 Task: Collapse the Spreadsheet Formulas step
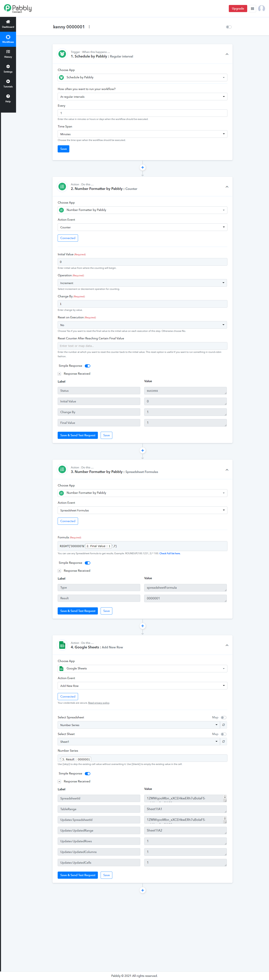click(x=227, y=470)
